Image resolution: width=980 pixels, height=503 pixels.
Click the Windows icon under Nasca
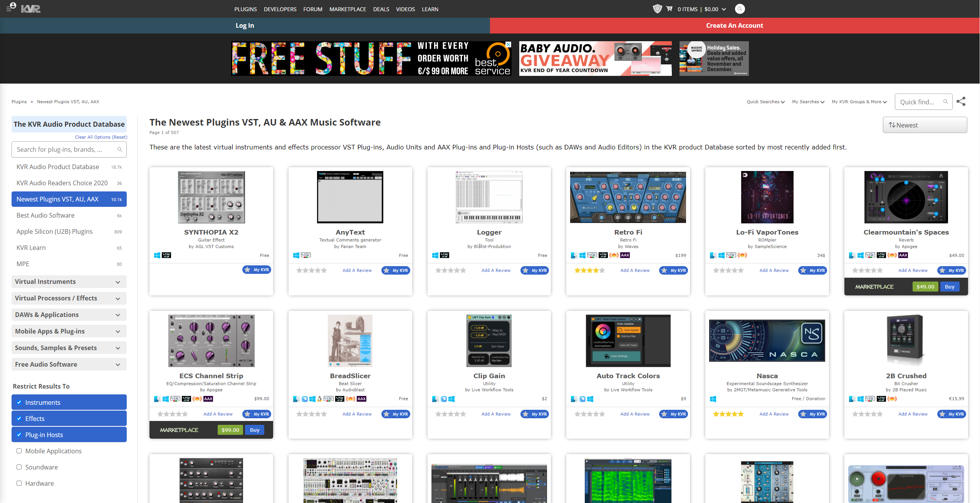(x=713, y=399)
